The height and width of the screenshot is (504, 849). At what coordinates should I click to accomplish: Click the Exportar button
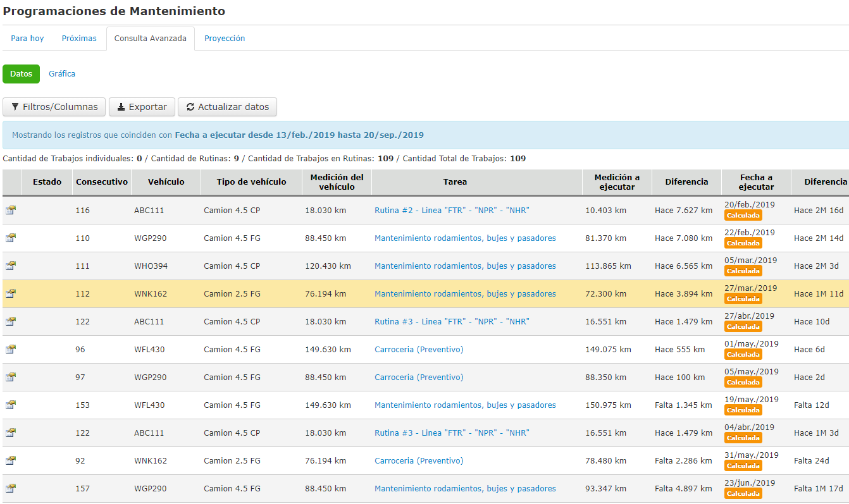142,107
